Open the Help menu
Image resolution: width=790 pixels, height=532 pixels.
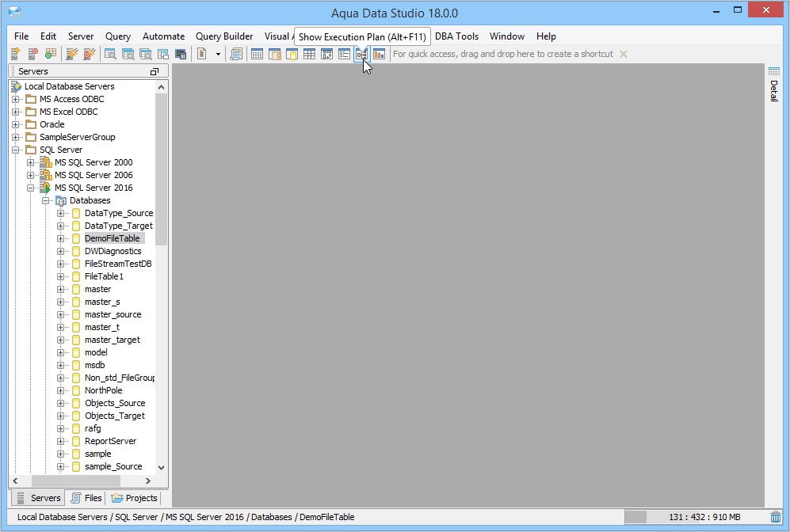click(x=546, y=36)
